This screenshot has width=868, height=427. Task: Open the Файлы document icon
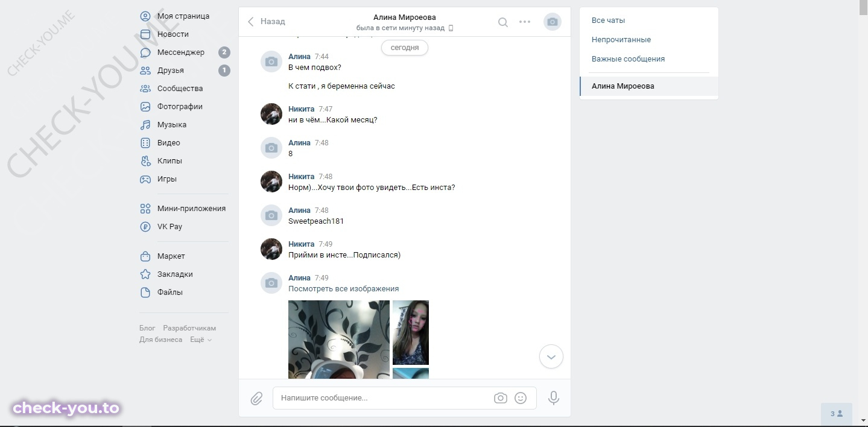pyautogui.click(x=145, y=293)
